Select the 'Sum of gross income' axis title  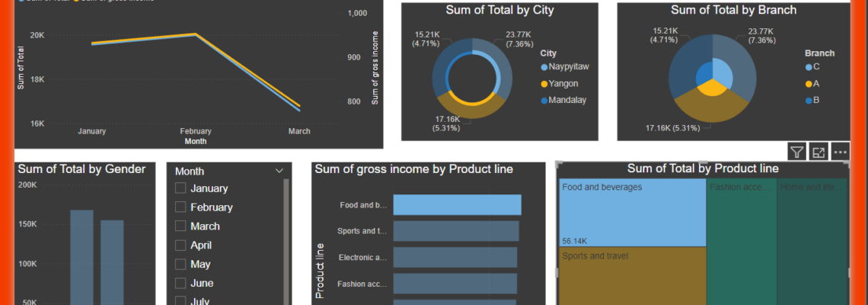coord(375,68)
